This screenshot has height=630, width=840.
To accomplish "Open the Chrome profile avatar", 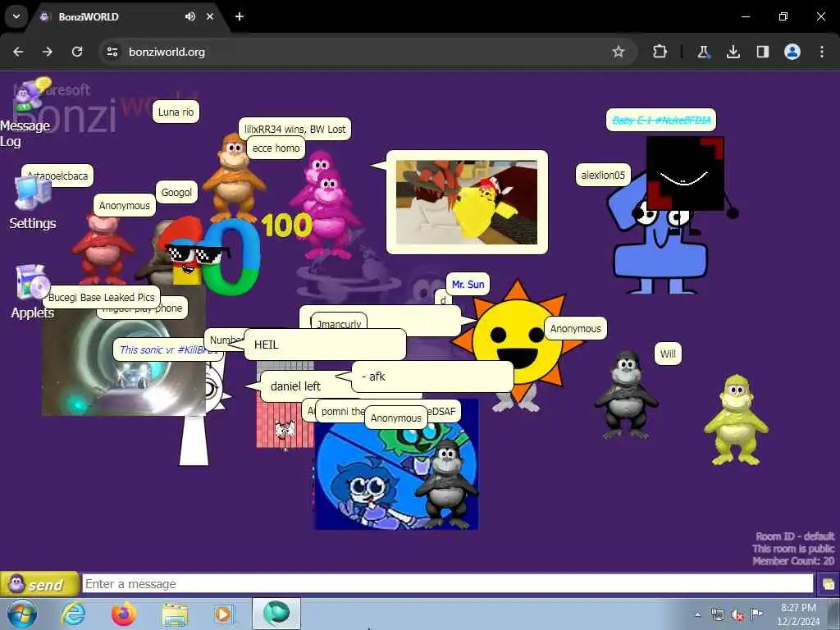I will point(792,52).
